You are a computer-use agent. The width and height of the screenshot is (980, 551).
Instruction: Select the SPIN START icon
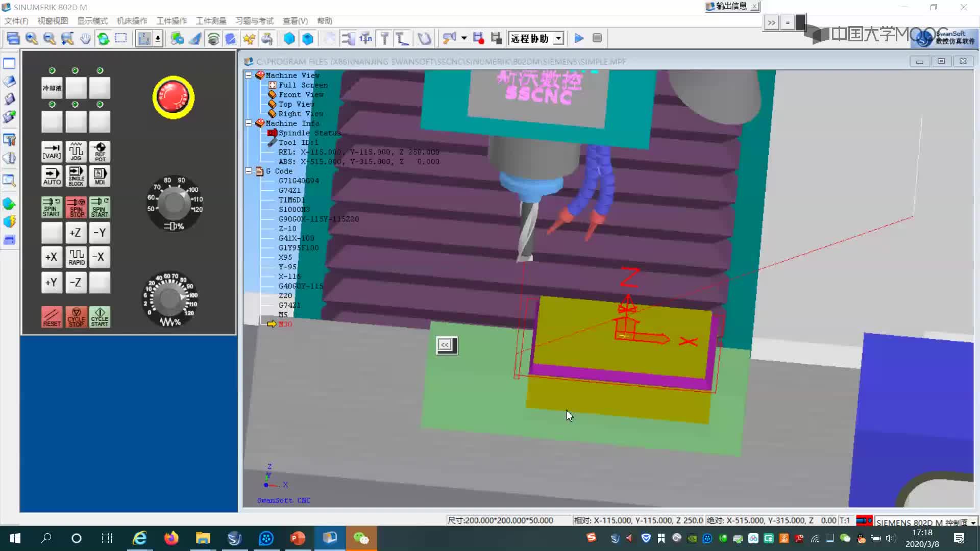[x=51, y=207]
